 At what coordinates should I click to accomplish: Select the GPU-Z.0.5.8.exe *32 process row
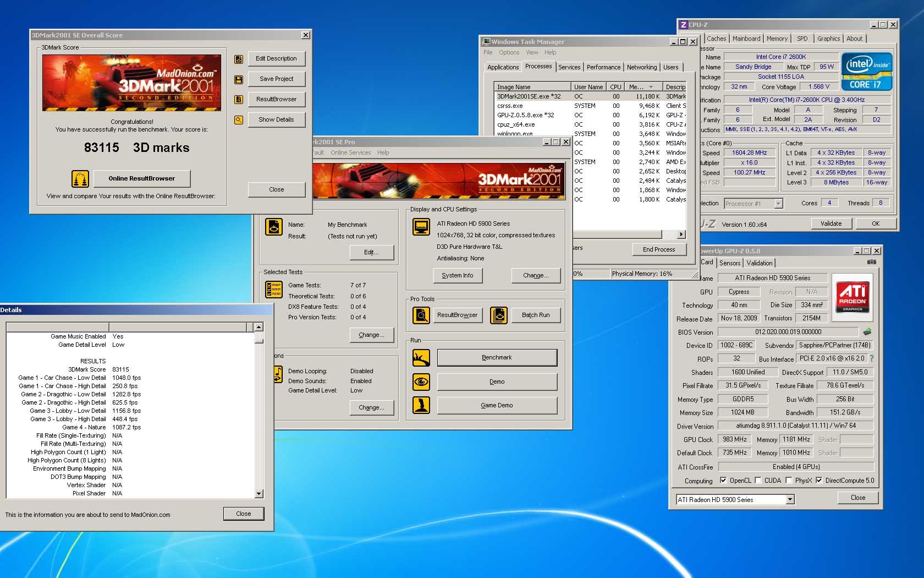(590, 115)
